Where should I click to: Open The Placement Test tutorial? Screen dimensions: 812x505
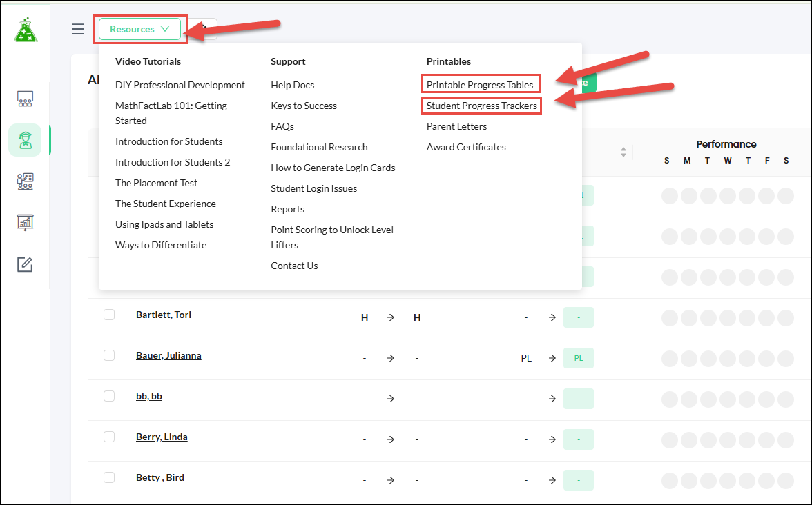point(156,183)
